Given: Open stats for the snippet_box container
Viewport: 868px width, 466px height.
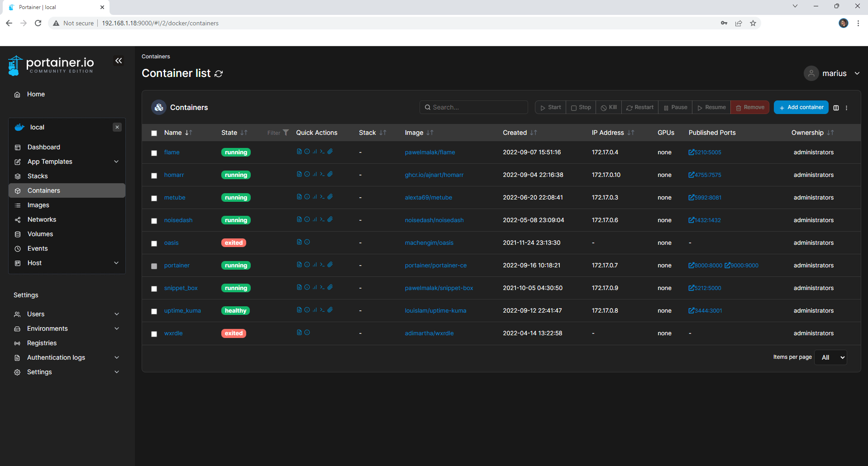Looking at the screenshot, I should pyautogui.click(x=315, y=287).
